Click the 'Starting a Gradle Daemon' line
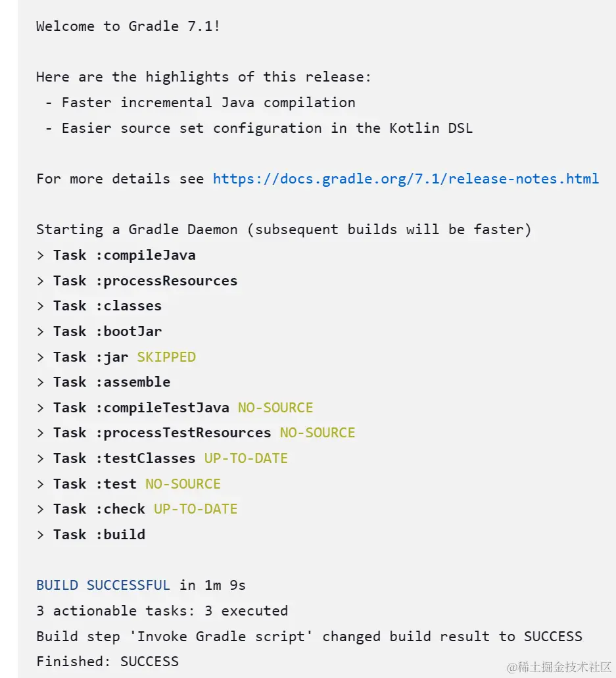This screenshot has width=616, height=678. point(283,230)
